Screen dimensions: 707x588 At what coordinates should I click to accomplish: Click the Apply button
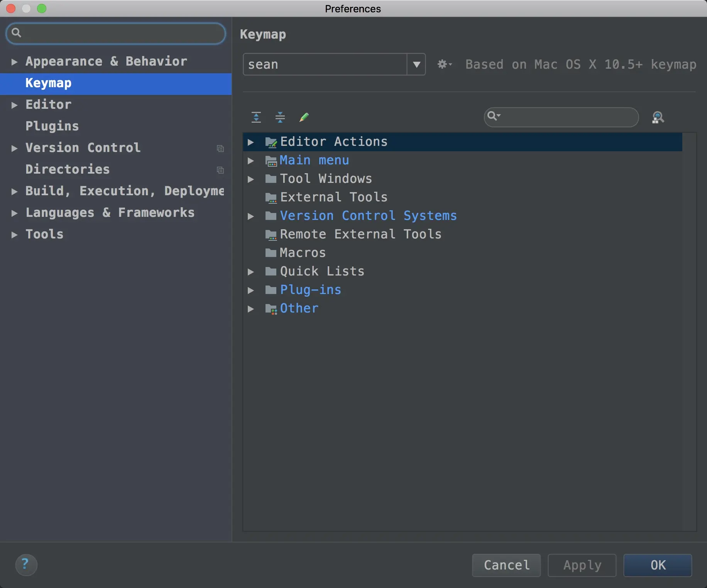click(582, 565)
